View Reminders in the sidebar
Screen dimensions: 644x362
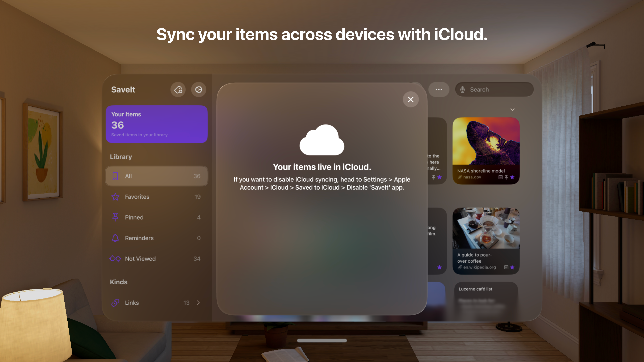[x=156, y=238]
